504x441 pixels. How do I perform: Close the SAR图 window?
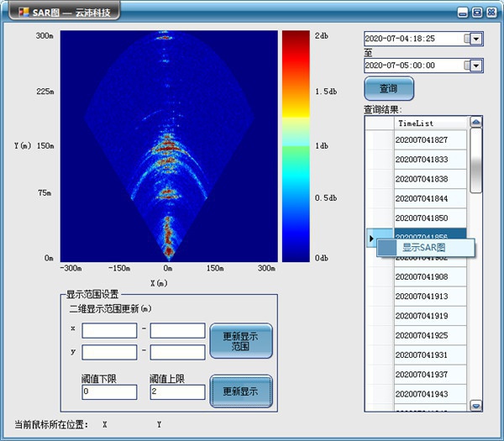click(x=491, y=12)
